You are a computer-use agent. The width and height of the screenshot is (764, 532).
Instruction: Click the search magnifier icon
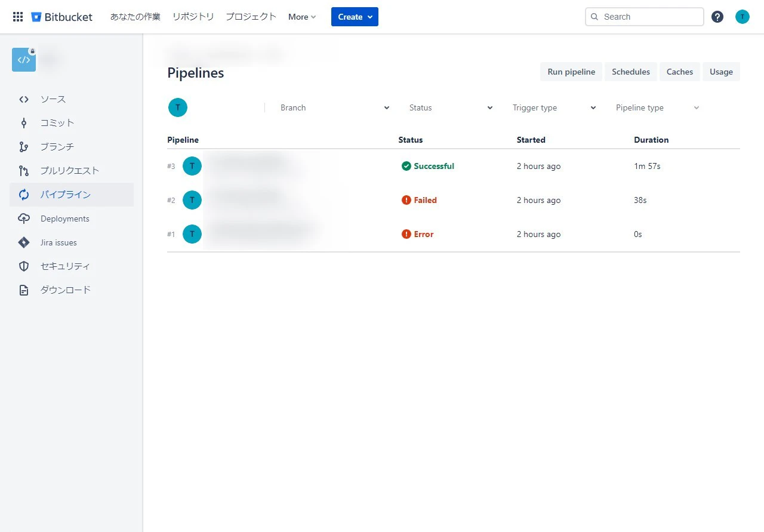pos(594,17)
